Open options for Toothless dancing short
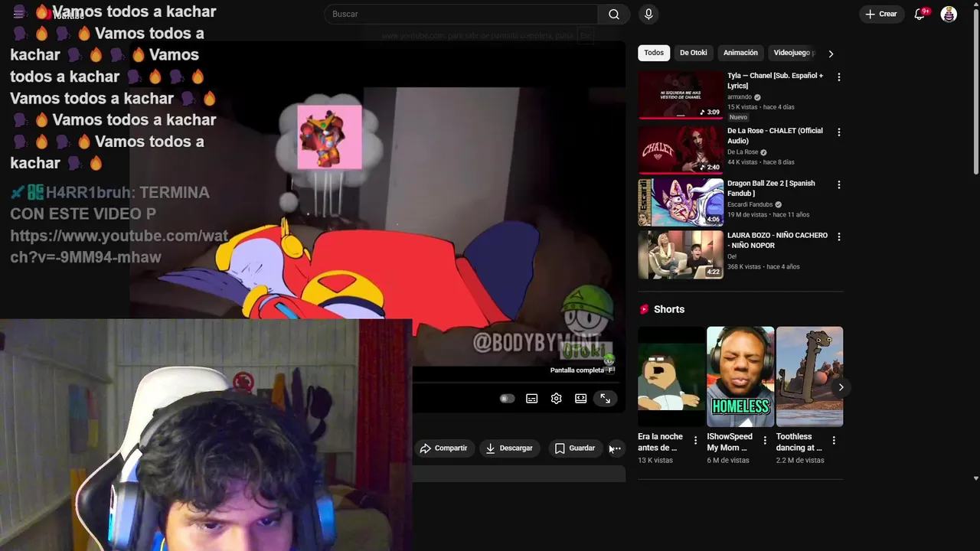Viewport: 980px width, 551px height. pos(834,440)
